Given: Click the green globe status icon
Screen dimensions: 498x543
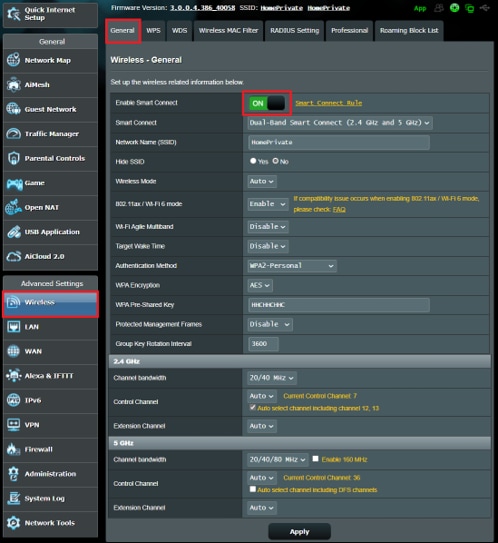Looking at the screenshot, I should click(x=454, y=8).
